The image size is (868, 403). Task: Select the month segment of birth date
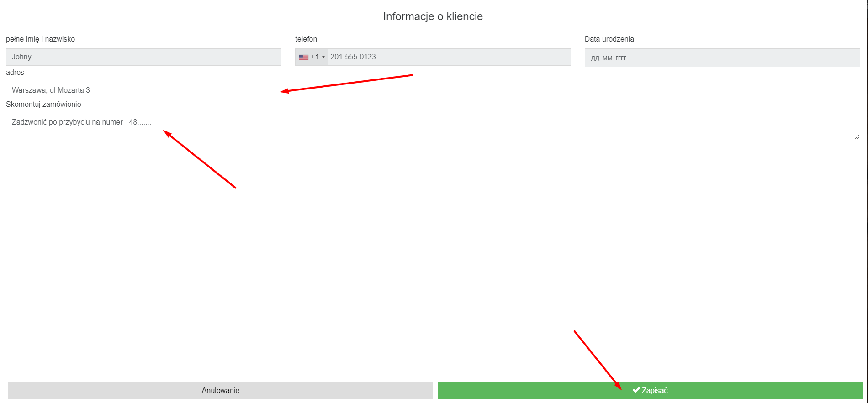pyautogui.click(x=608, y=58)
